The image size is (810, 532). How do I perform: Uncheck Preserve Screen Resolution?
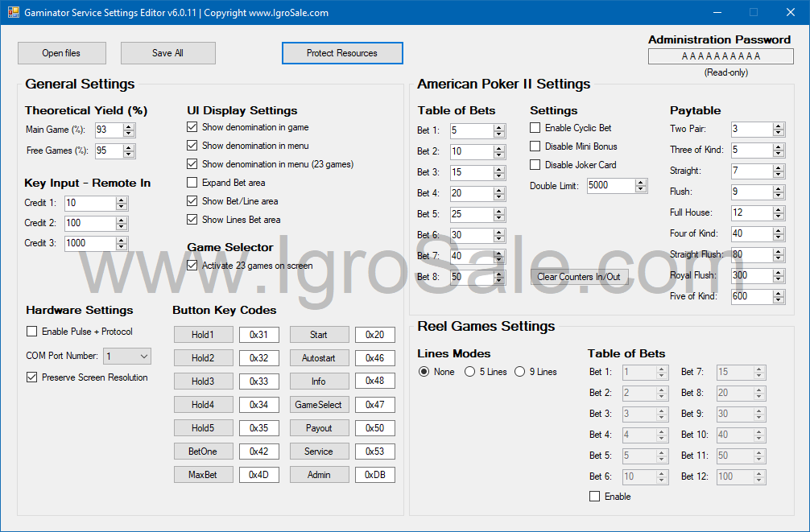32,377
